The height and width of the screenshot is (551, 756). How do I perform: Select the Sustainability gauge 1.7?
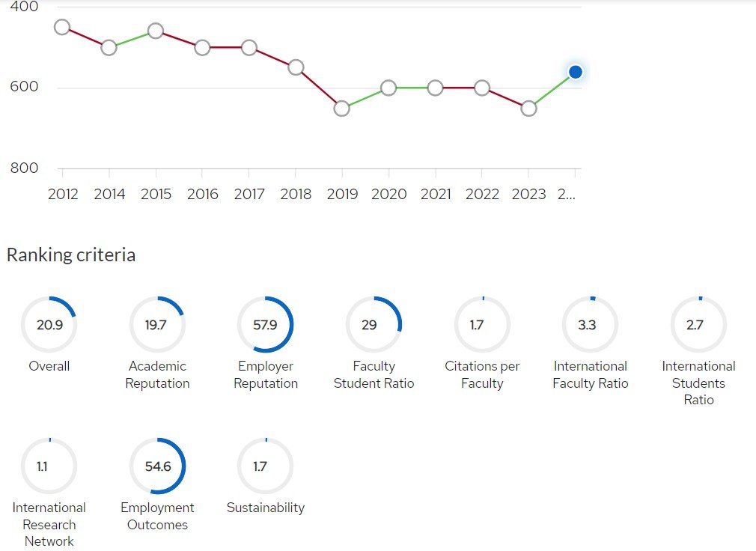click(x=266, y=466)
